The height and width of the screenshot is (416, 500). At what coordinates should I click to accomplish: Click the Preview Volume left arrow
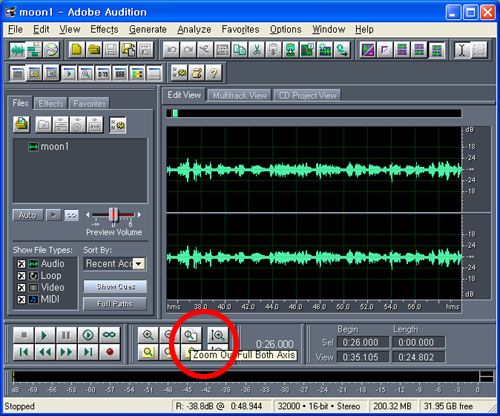click(88, 215)
